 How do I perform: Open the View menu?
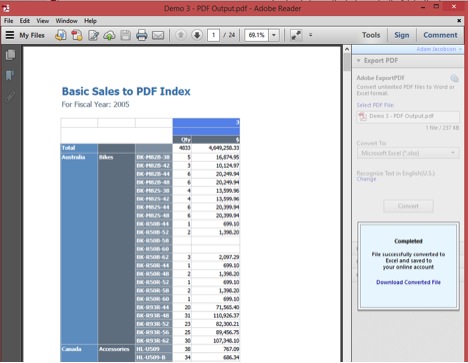(43, 21)
